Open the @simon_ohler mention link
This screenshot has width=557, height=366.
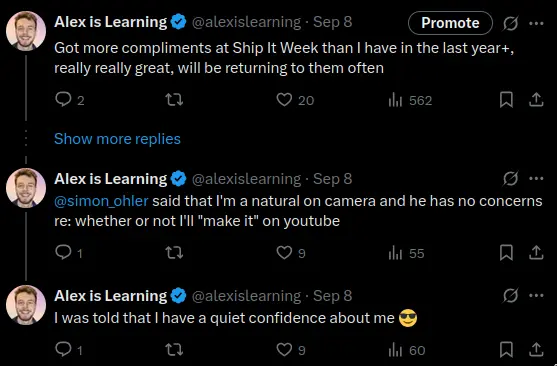101,201
